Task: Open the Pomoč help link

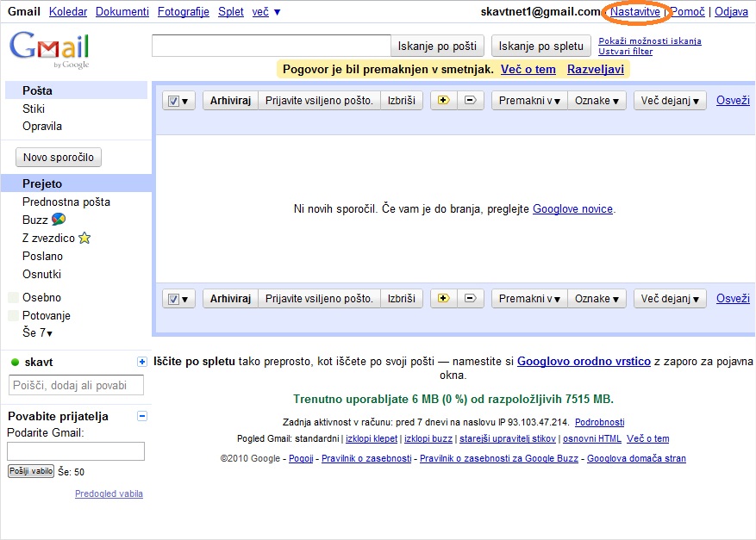Action: click(688, 11)
